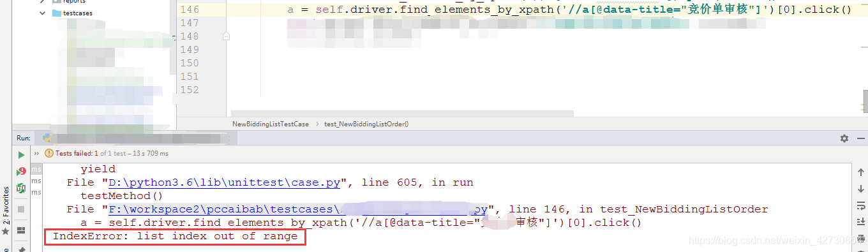This screenshot has width=868, height=252.
Task: Open Run panel settings gear
Action: pyautogui.click(x=844, y=138)
